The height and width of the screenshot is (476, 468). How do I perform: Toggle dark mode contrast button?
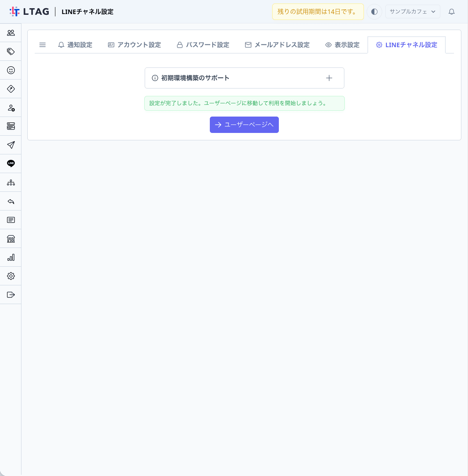[374, 12]
